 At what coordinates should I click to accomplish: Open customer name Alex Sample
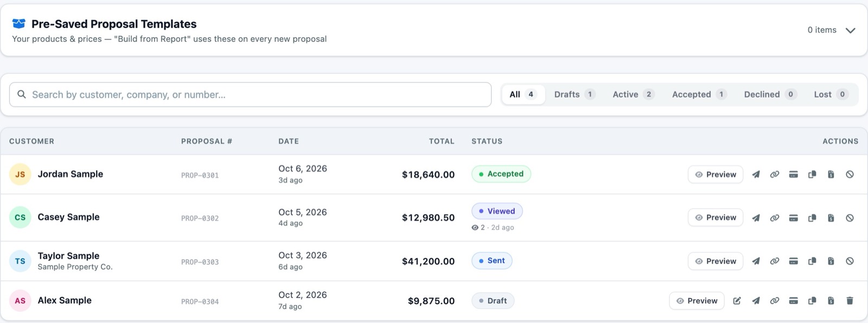[x=65, y=300]
